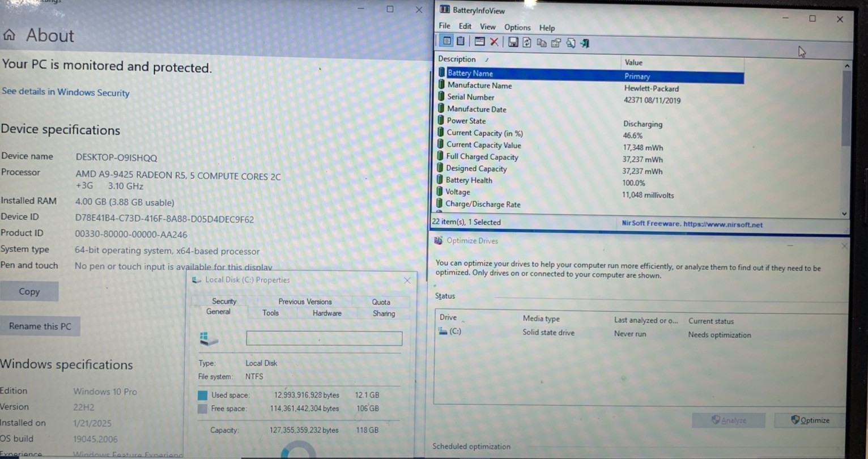Click the Last analyzed column header

pos(646,320)
